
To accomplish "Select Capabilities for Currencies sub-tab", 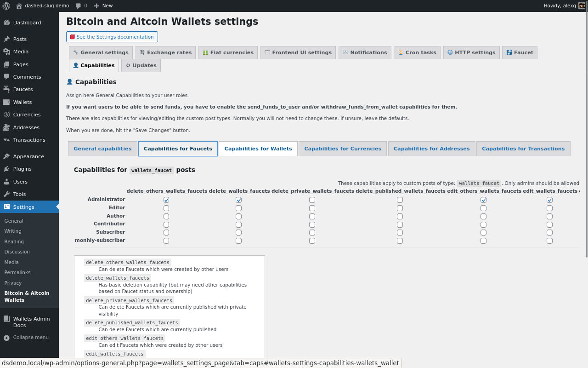I will (343, 149).
